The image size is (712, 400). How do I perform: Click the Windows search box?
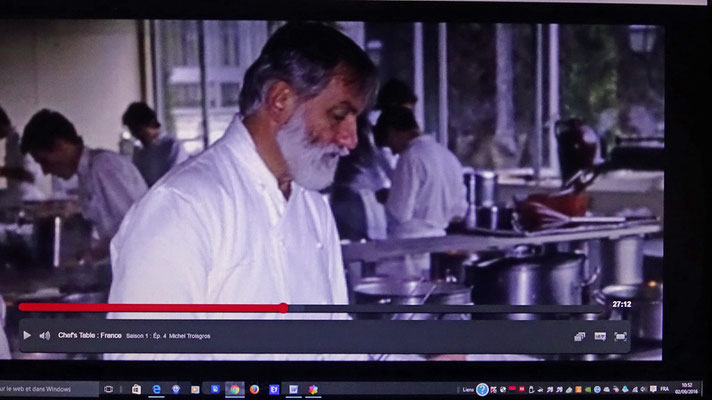tap(48, 389)
